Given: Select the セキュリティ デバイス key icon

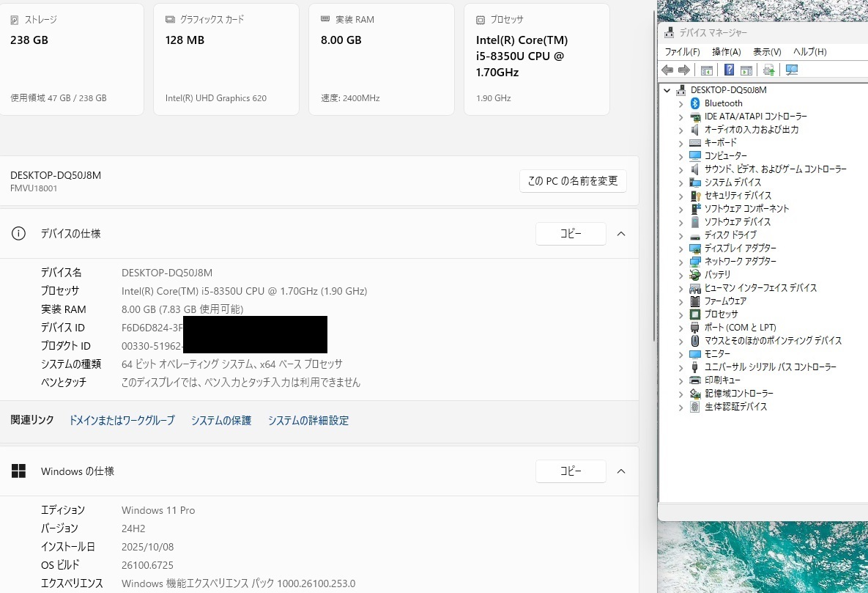Looking at the screenshot, I should pos(695,196).
